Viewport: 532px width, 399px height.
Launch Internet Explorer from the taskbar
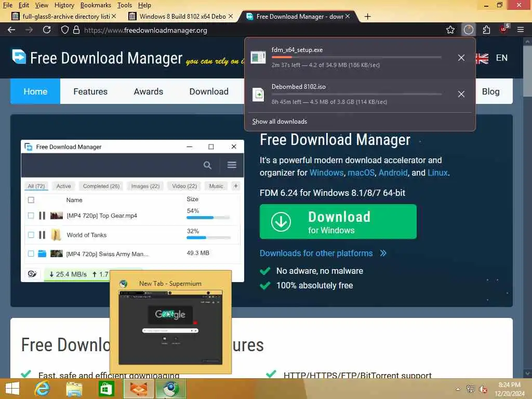[x=42, y=389]
